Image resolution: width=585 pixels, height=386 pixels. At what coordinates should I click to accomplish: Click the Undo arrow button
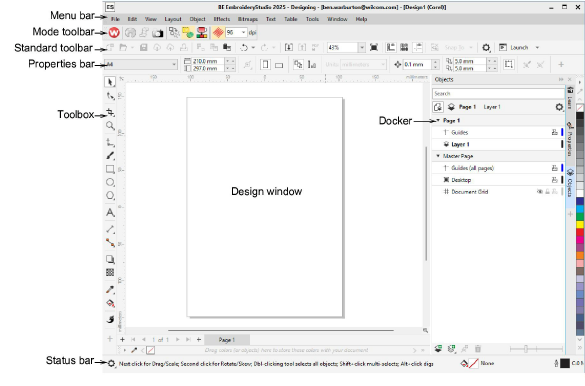click(x=244, y=48)
